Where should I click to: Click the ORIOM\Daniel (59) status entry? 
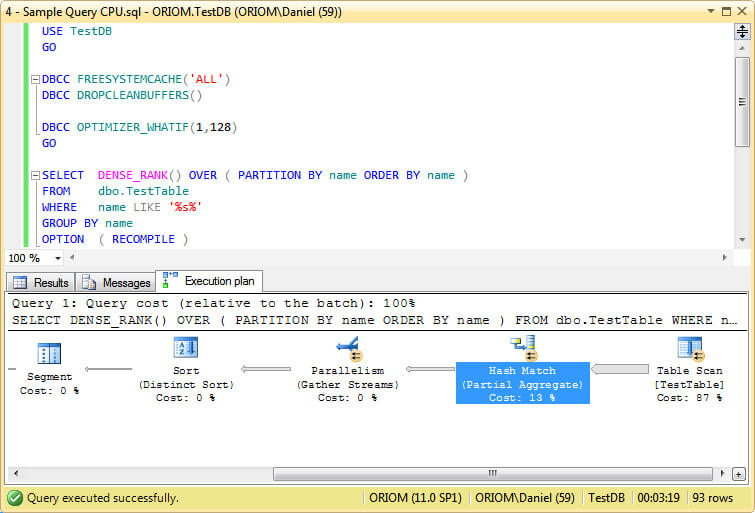(525, 498)
